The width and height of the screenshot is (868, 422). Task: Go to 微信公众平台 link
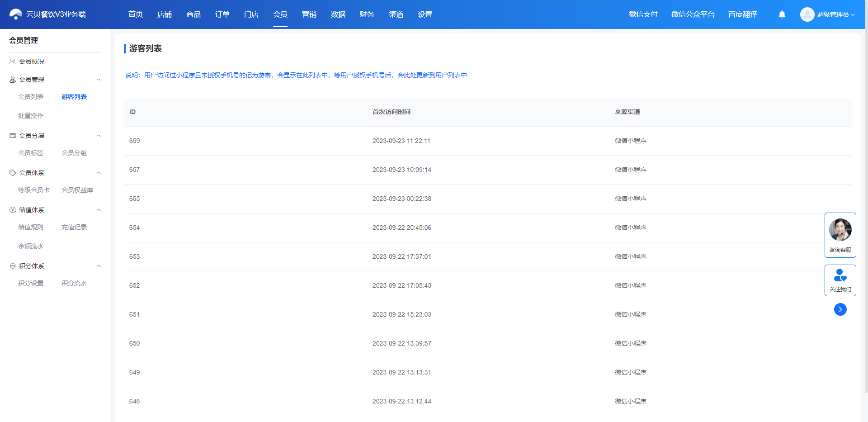(693, 14)
